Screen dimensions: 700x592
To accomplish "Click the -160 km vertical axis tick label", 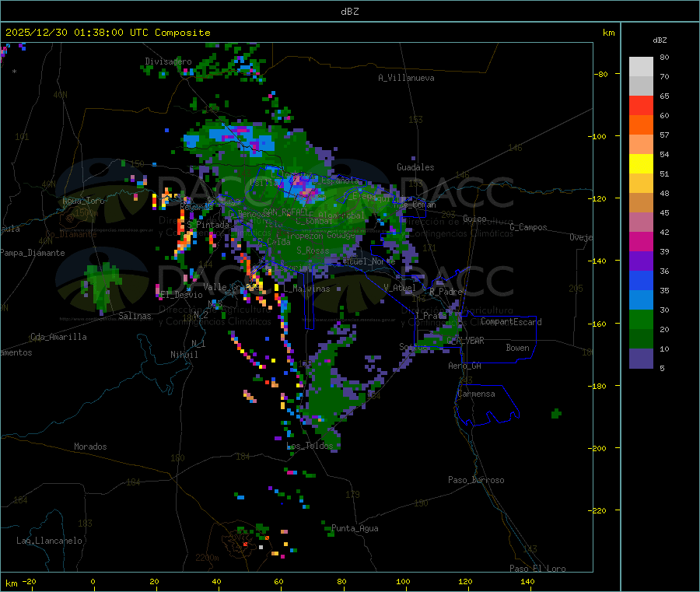I will tap(599, 324).
